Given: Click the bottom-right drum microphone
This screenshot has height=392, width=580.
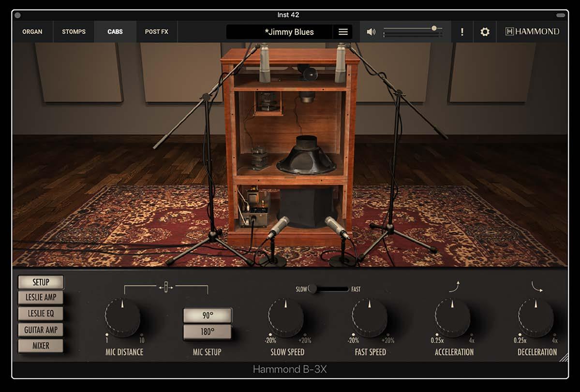Looking at the screenshot, I should point(337,228).
